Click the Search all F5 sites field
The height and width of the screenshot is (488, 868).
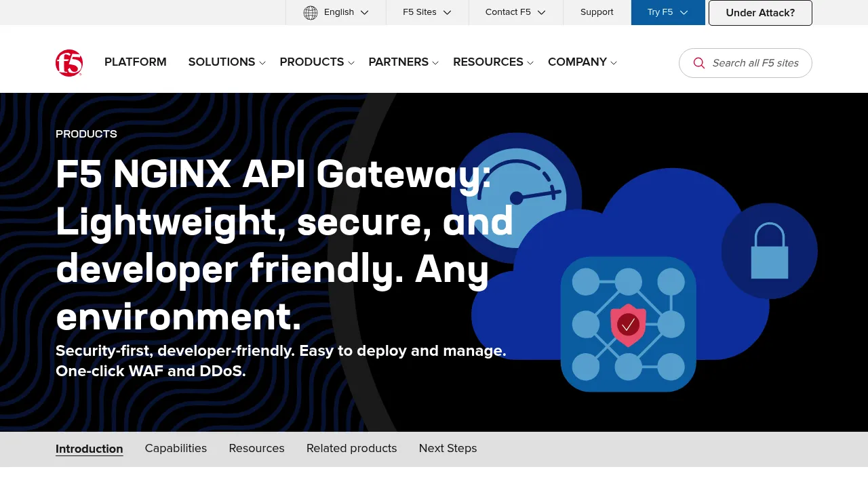pos(745,63)
